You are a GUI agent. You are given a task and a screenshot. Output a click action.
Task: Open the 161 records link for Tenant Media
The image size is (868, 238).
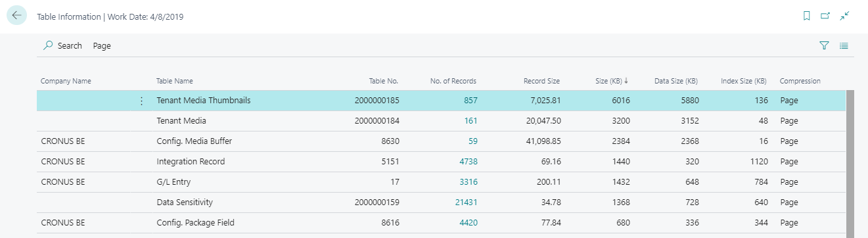(471, 121)
